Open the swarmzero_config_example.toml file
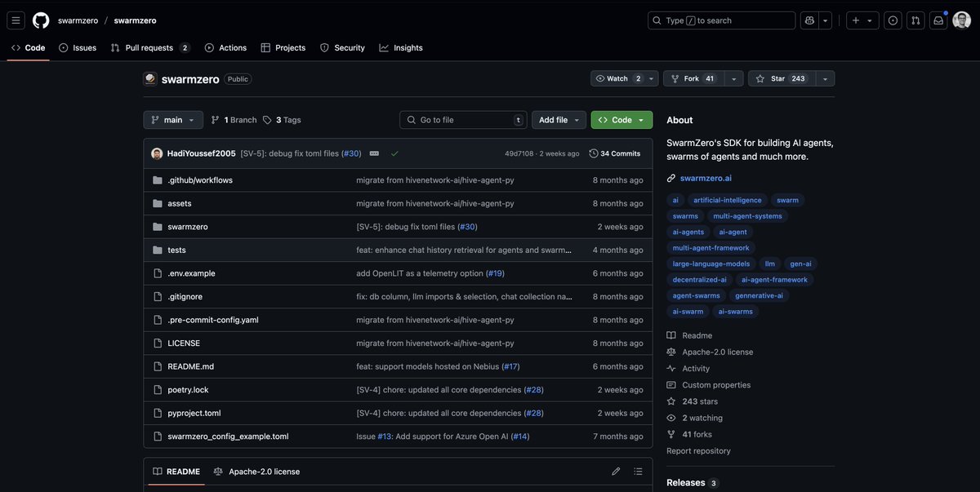 [228, 437]
